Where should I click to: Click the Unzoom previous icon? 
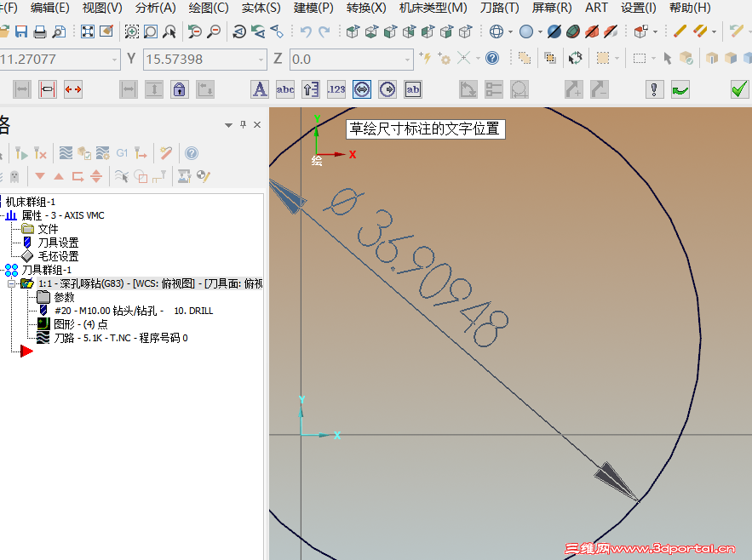(x=194, y=31)
